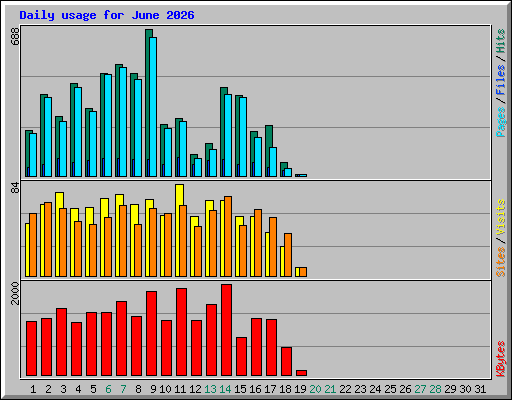This screenshot has height=400, width=512.
Task: Click day 26 on the date axis
Action: pyautogui.click(x=405, y=389)
